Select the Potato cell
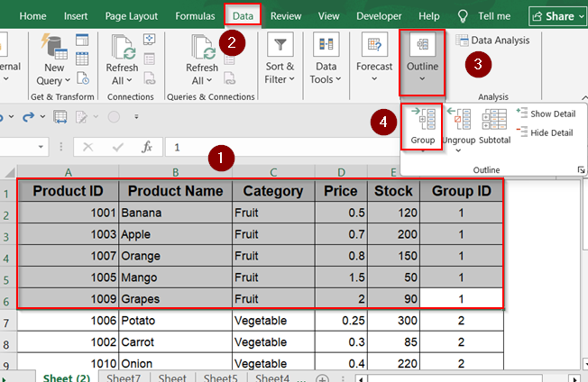This screenshot has height=382, width=588. [x=175, y=321]
